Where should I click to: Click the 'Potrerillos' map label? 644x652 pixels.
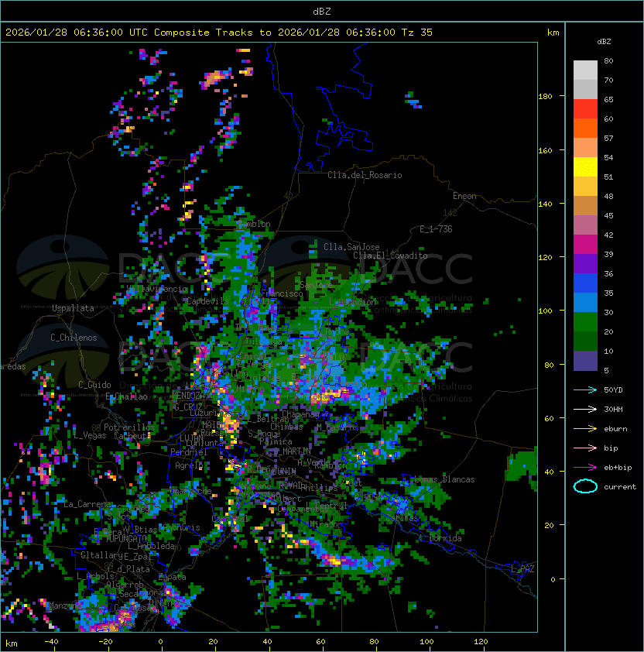(x=129, y=427)
